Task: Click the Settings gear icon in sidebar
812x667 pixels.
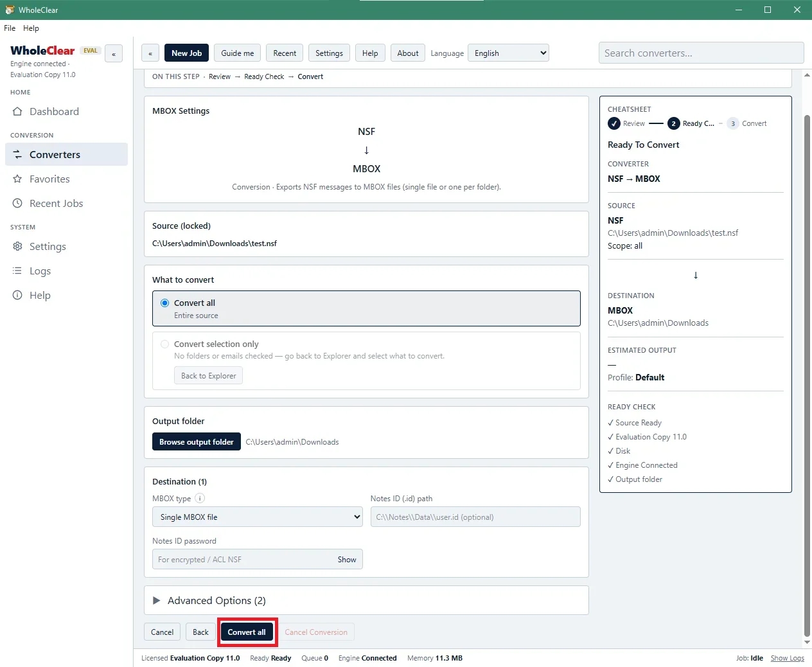Action: (17, 246)
